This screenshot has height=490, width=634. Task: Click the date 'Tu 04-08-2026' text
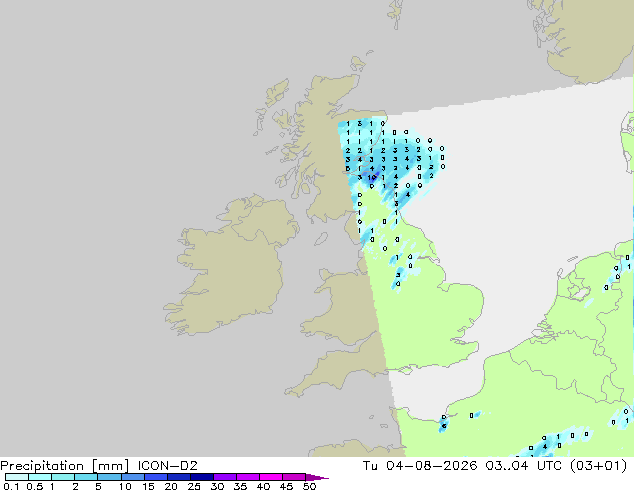(420, 466)
